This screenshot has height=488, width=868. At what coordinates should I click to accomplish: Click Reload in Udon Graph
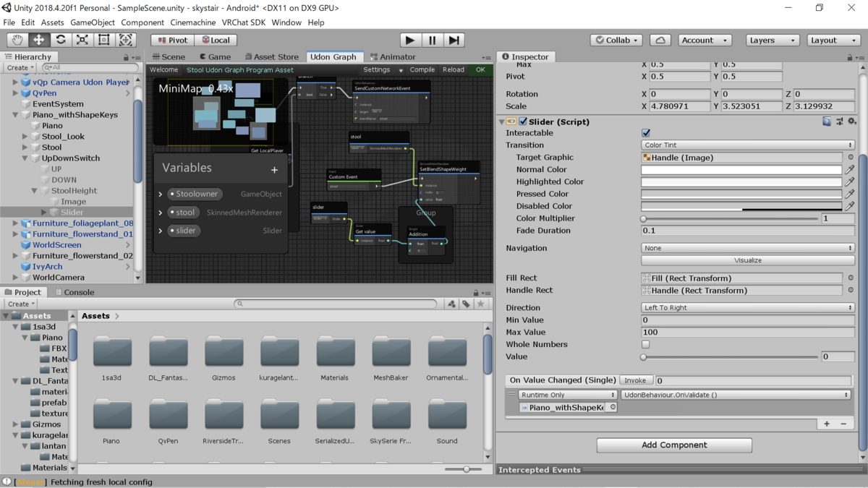[x=454, y=70]
